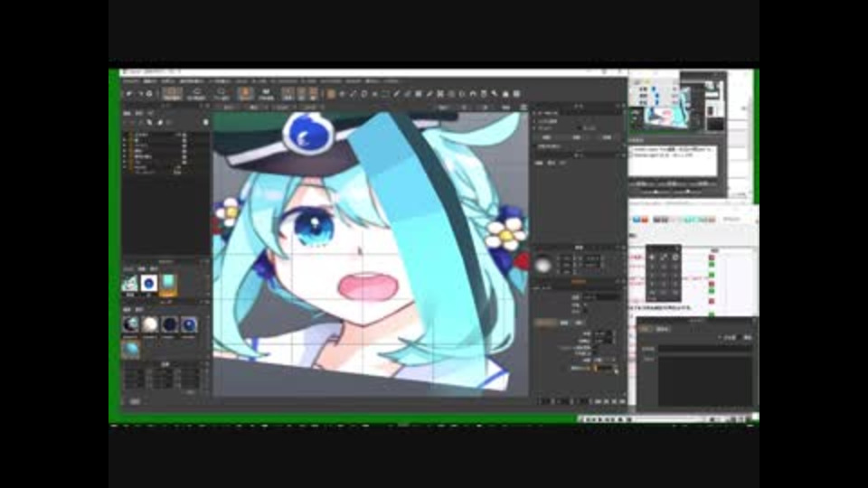Select the orange-highlighted cyan texture thumbnail
The image size is (868, 488).
click(168, 284)
